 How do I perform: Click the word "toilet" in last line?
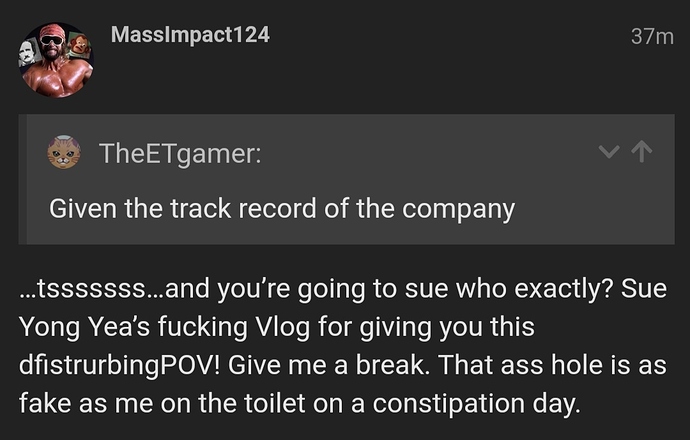273,404
